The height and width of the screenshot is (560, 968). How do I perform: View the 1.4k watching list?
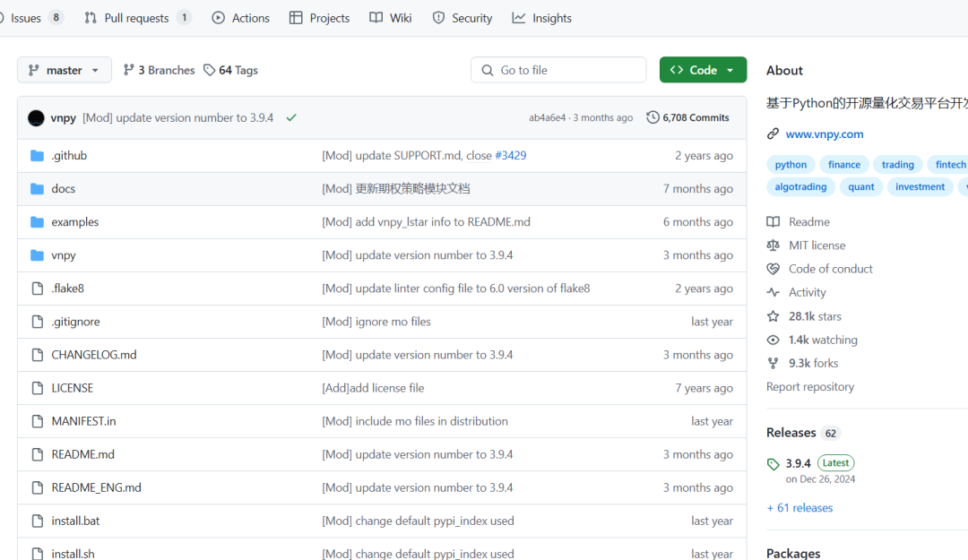[812, 340]
